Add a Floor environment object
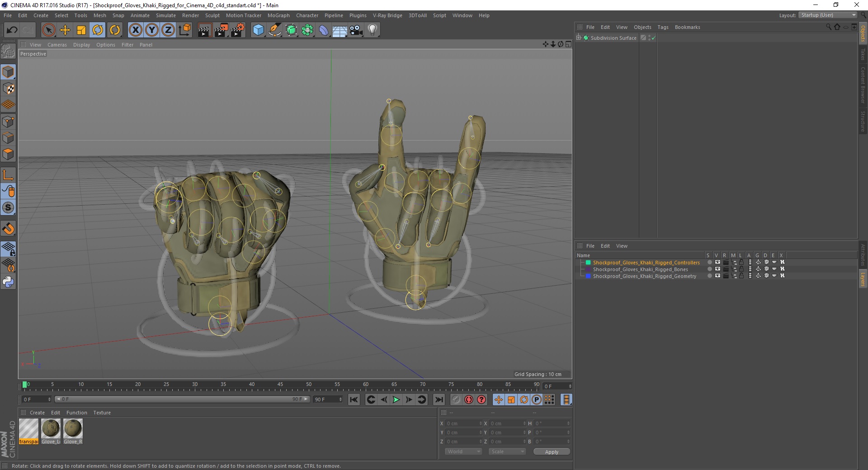 point(340,30)
